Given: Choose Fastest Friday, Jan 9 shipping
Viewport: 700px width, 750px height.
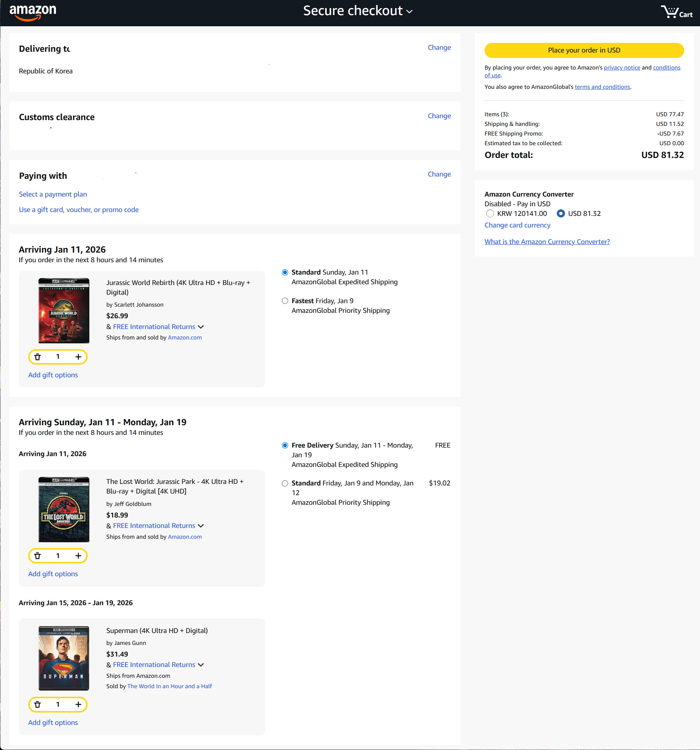Looking at the screenshot, I should [x=285, y=301].
